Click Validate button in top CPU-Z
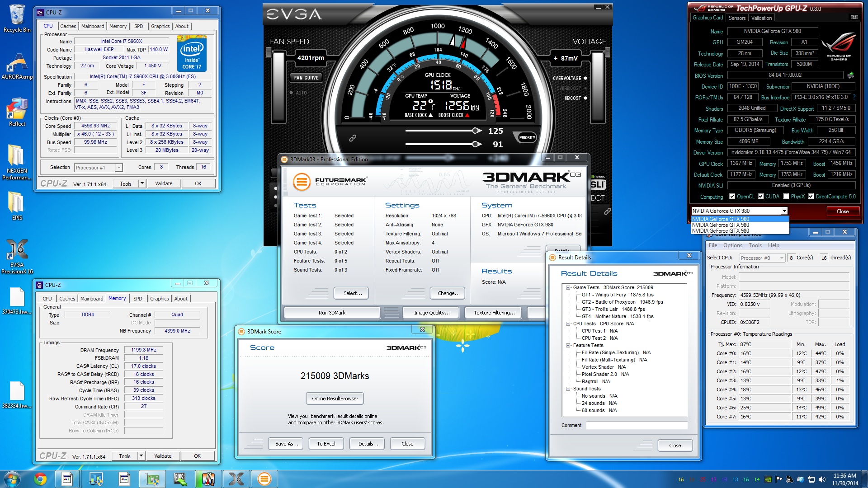The width and height of the screenshot is (868, 488). 164,183
